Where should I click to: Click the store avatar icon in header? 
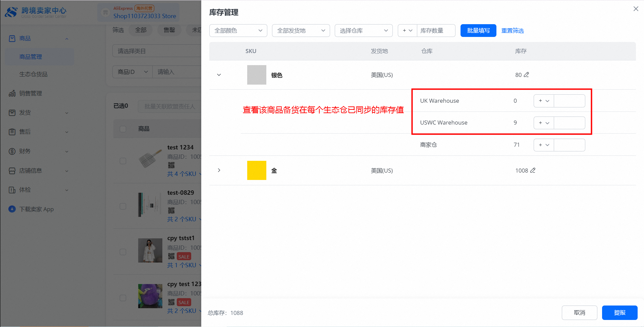click(x=105, y=12)
